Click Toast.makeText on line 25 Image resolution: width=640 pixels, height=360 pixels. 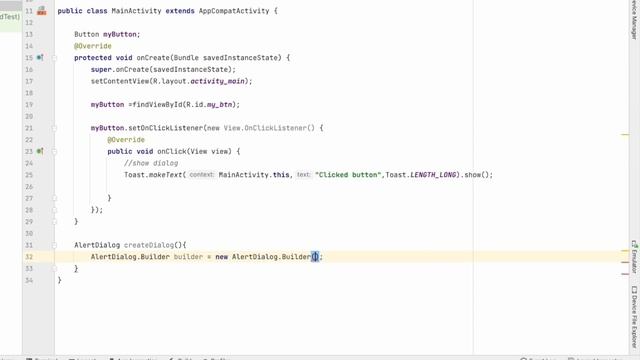153,175
